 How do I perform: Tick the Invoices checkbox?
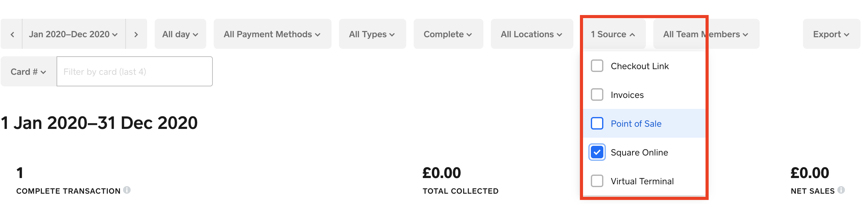pos(597,95)
